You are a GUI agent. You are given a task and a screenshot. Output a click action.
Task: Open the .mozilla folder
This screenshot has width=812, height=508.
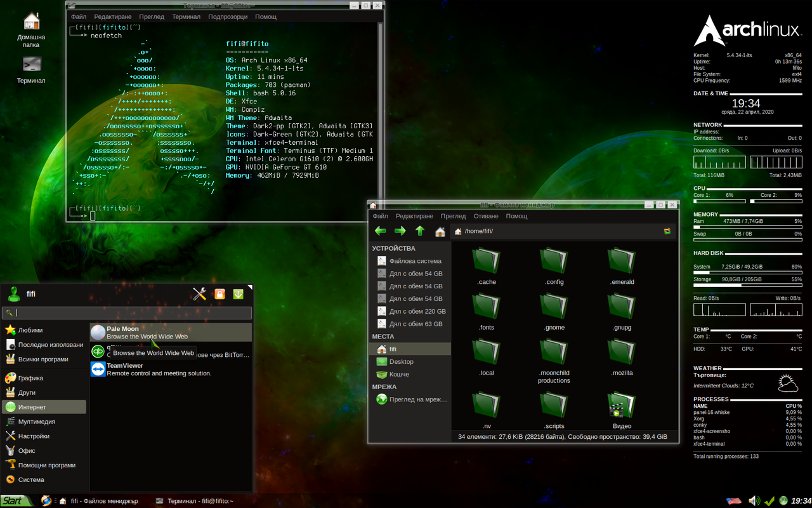click(x=622, y=358)
